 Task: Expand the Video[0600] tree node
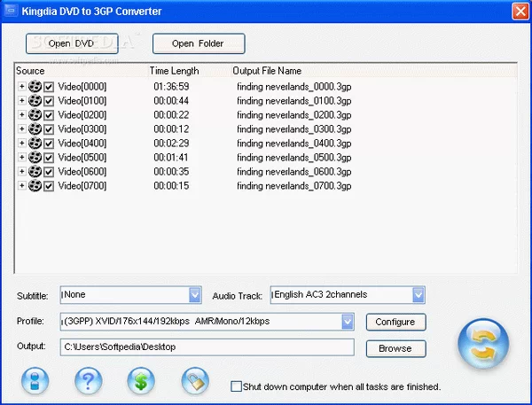coord(21,171)
